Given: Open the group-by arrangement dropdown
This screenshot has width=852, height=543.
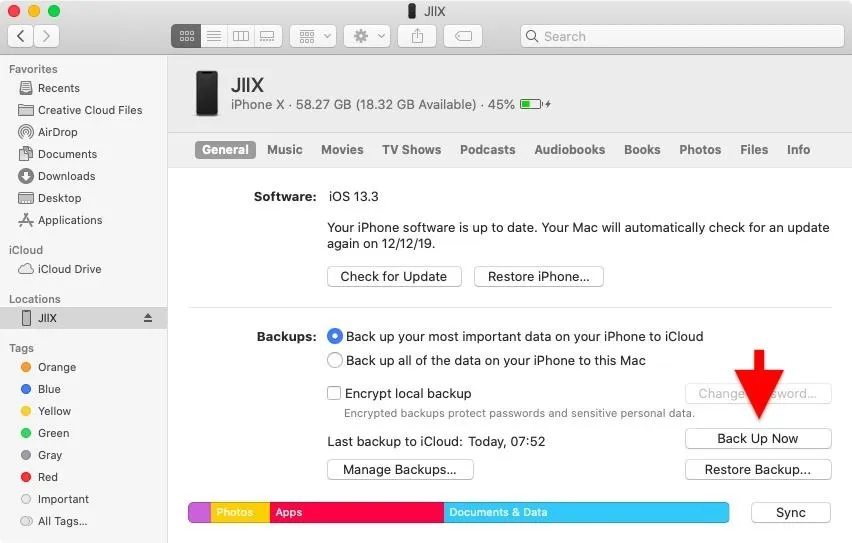Looking at the screenshot, I should (x=314, y=36).
